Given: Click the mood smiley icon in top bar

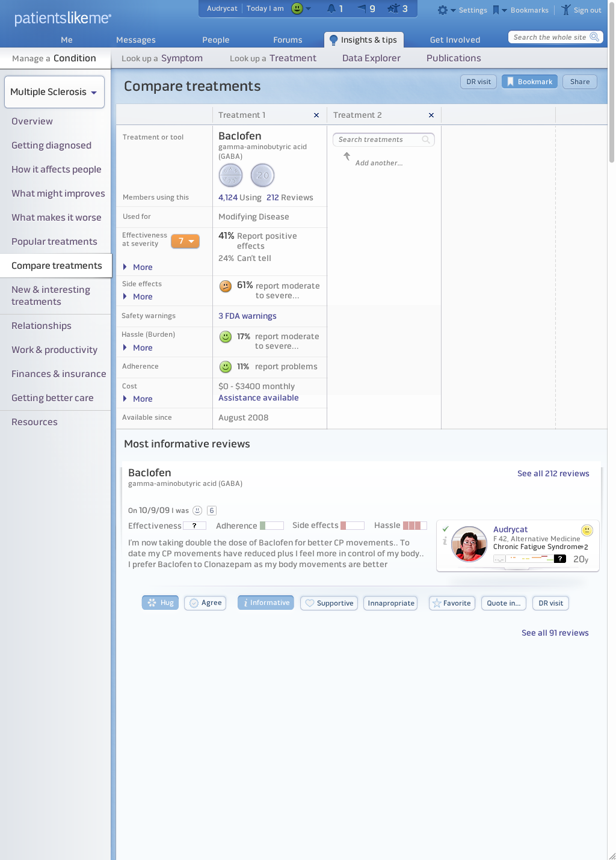Looking at the screenshot, I should [297, 8].
